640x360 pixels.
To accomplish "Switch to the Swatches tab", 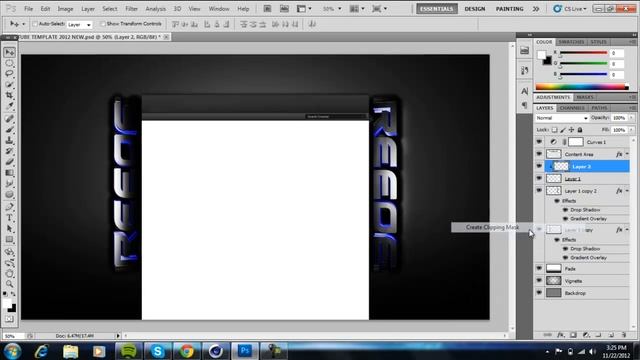I will pos(571,42).
